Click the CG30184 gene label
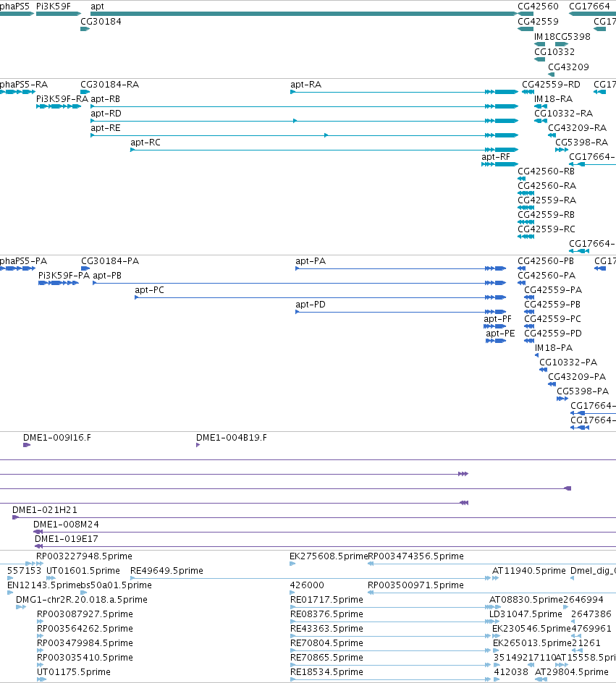The image size is (616, 683). pyautogui.click(x=101, y=22)
